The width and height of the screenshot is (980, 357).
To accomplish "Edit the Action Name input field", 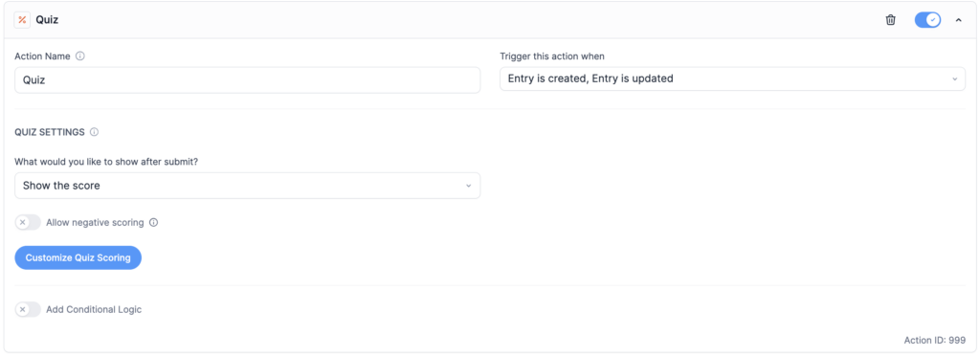I will pyautogui.click(x=248, y=80).
